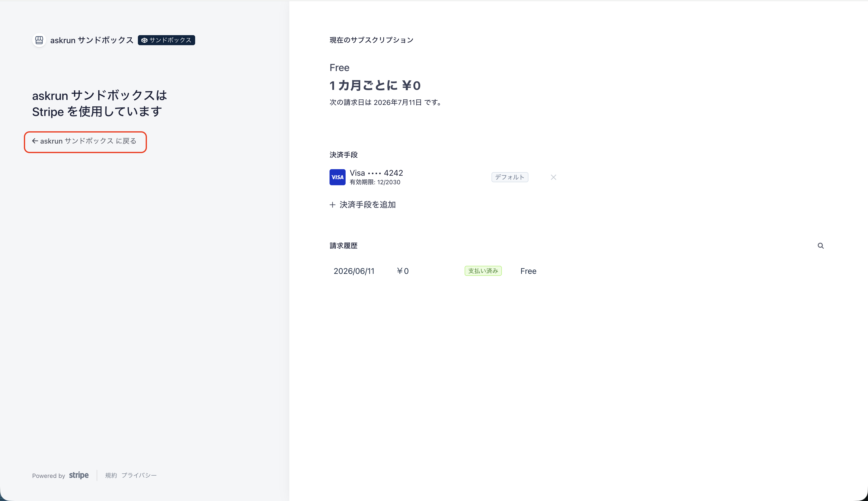Click the ¥0 amount in billing history

pos(403,271)
